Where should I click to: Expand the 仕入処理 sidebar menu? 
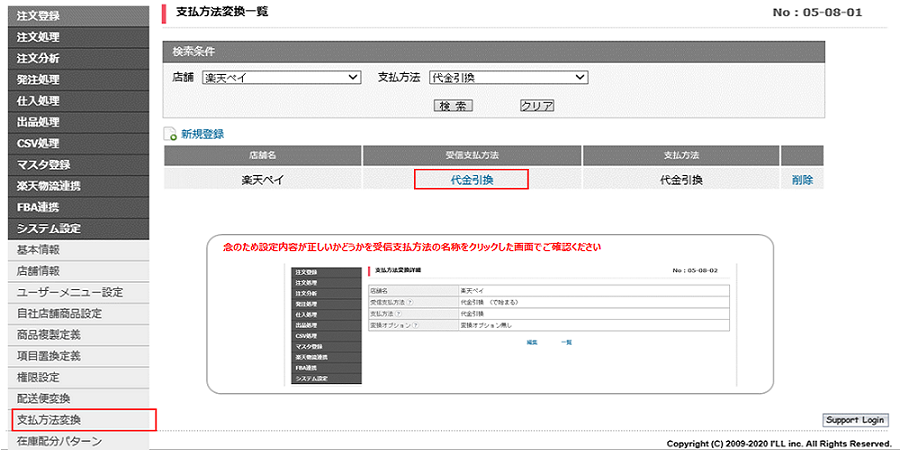[78, 101]
